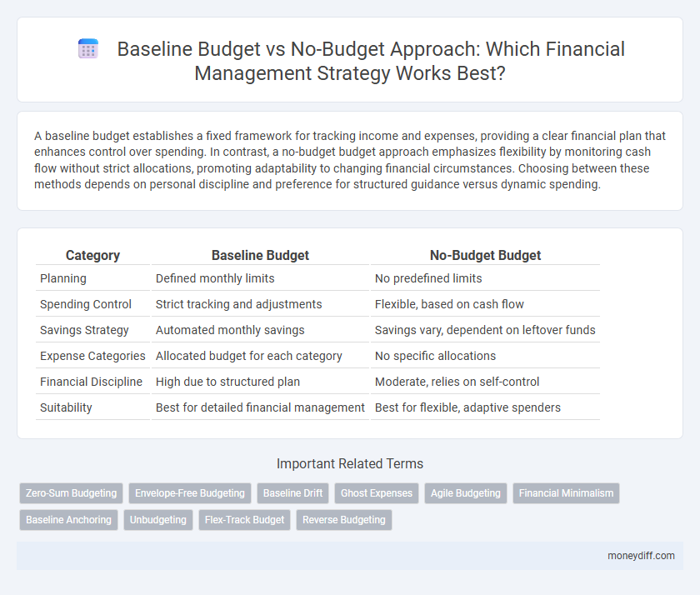Click the Spending Control row label
This screenshot has height=595, width=700.
tap(86, 304)
